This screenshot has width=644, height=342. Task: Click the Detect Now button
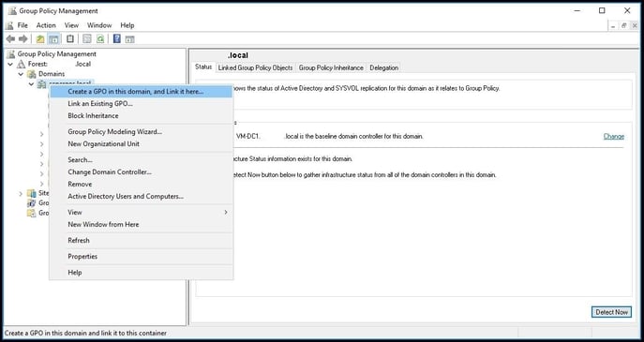pyautogui.click(x=611, y=312)
